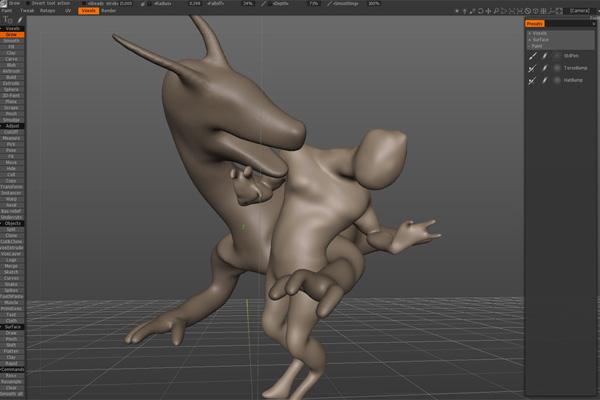Choose the Measure tool under Adjust

pos(11,138)
